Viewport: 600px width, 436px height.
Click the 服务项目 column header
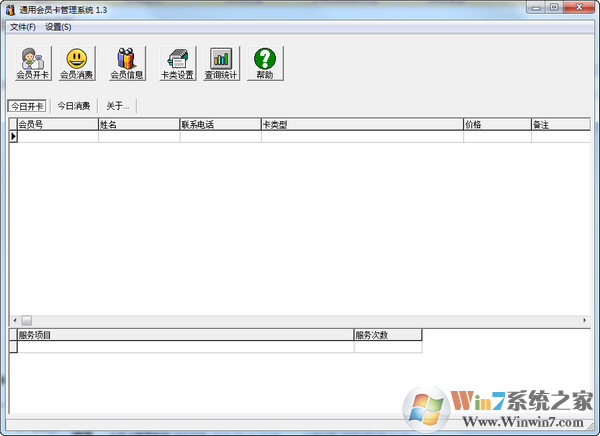pyautogui.click(x=186, y=335)
